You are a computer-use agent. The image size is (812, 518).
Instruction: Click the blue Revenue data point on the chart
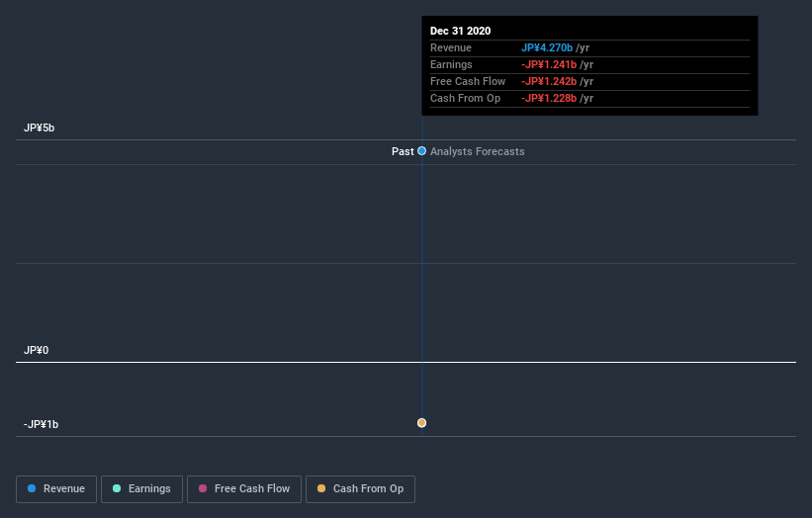[422, 151]
